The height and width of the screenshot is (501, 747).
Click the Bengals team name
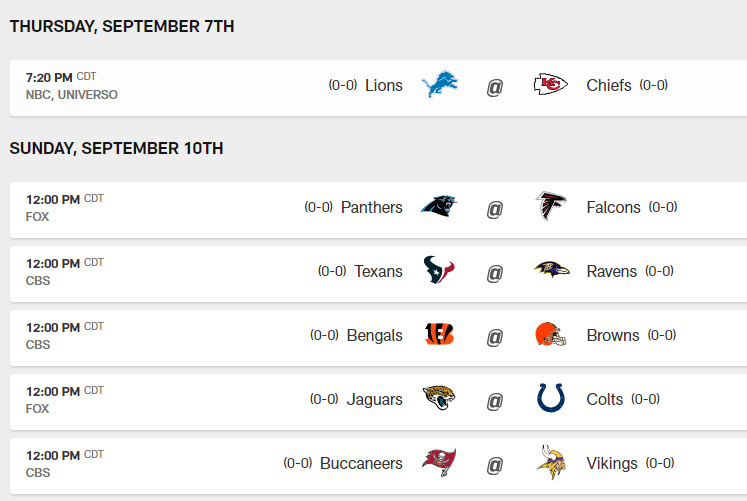[374, 335]
